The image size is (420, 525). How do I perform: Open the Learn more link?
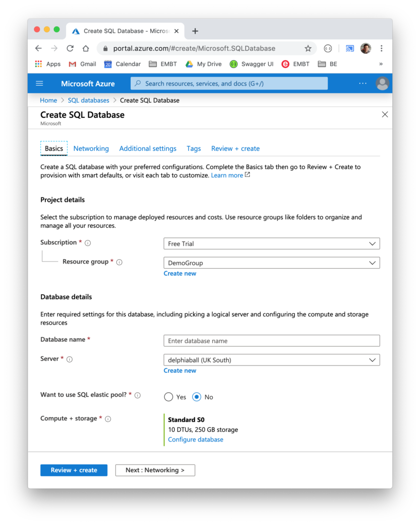pos(227,175)
